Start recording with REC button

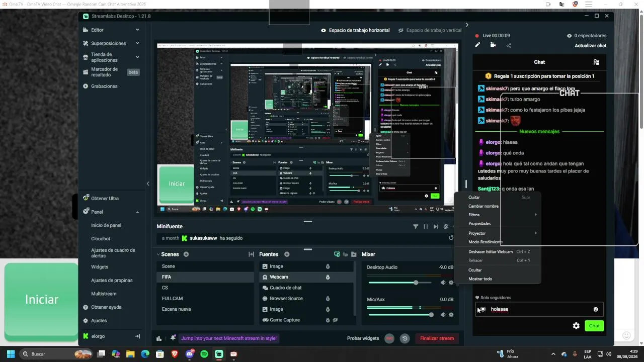click(x=389, y=338)
